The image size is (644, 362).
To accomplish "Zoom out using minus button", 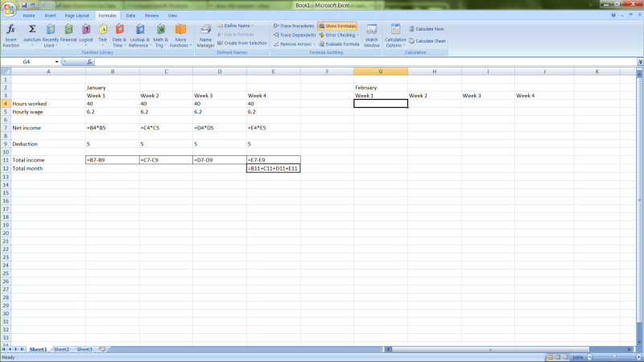I will (590, 357).
